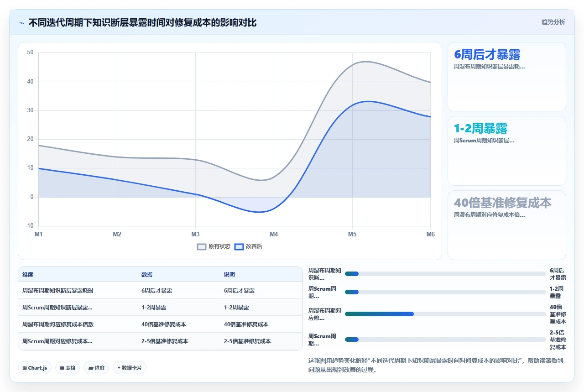Select row 周Scrum周期对应修复成本…
584x392 pixels.
tap(160, 341)
